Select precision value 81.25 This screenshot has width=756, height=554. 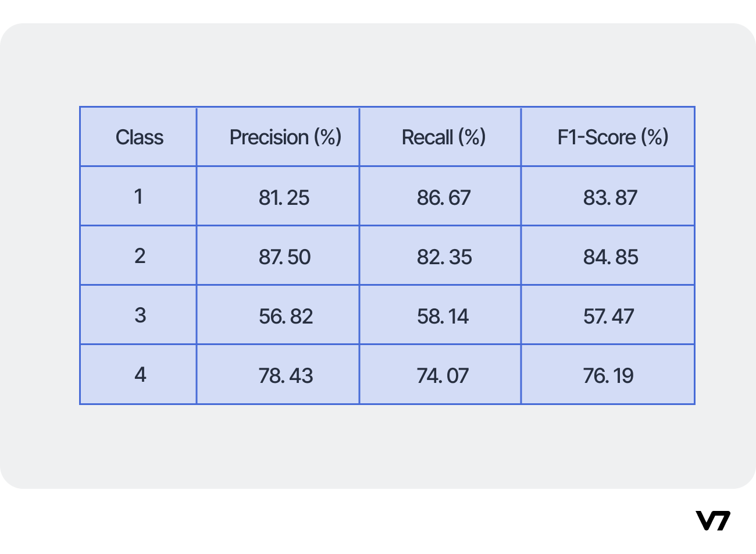[x=284, y=198]
